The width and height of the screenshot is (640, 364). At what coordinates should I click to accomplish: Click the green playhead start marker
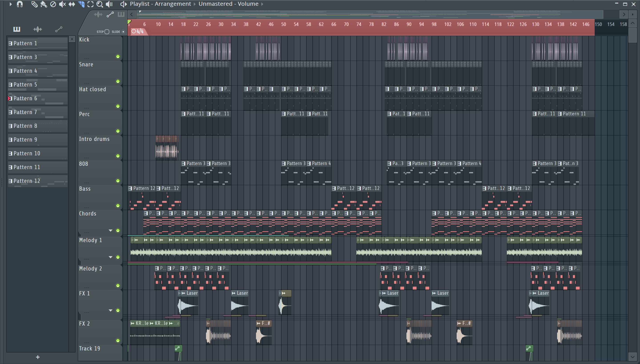tap(129, 22)
